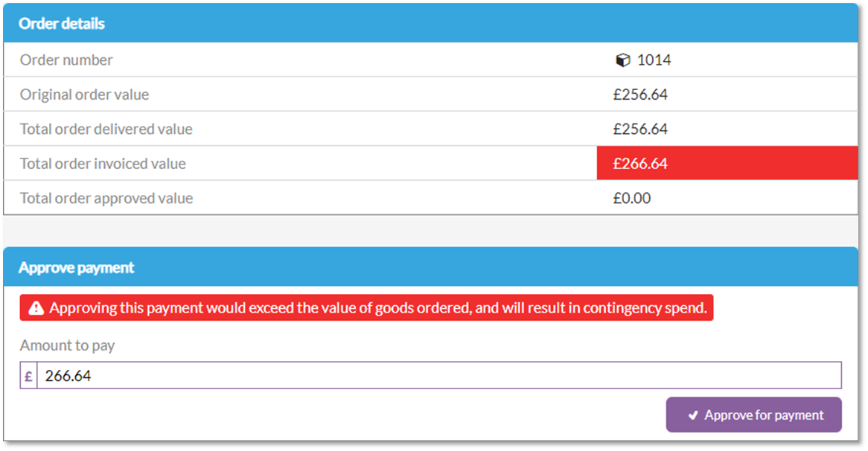This screenshot has width=868, height=451.
Task: Focus the Amount to pay input field
Action: coord(439,376)
